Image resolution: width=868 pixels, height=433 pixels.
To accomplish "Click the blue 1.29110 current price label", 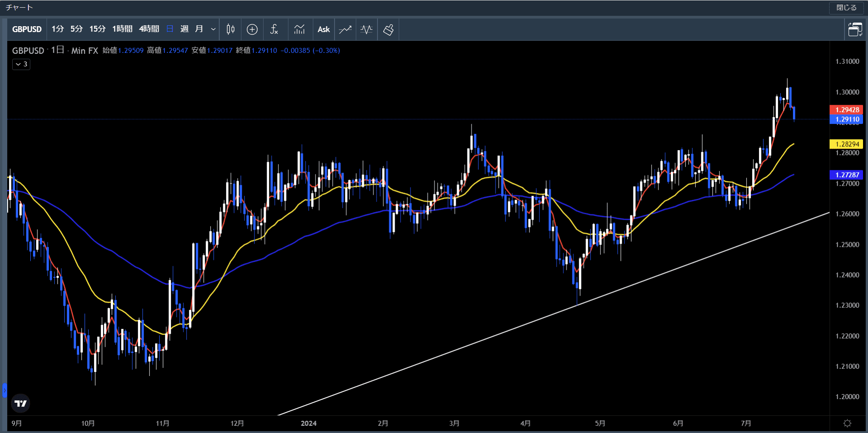I will click(x=846, y=120).
